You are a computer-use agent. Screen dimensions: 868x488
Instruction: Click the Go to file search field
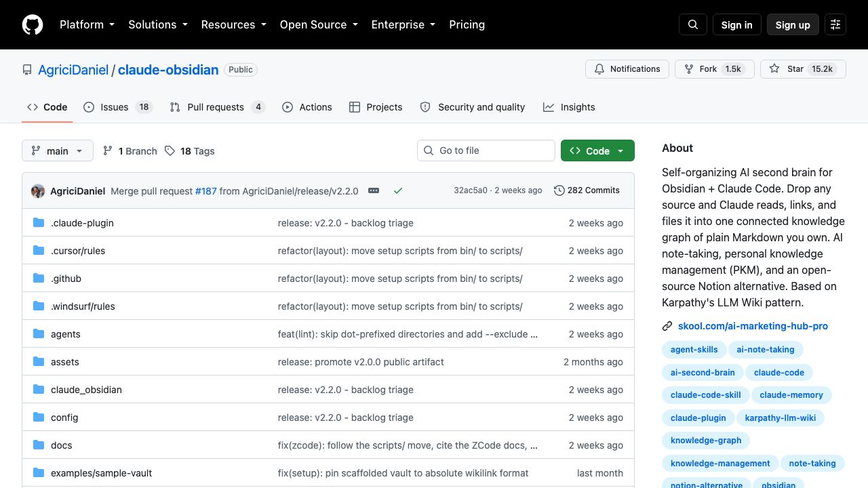tap(486, 150)
